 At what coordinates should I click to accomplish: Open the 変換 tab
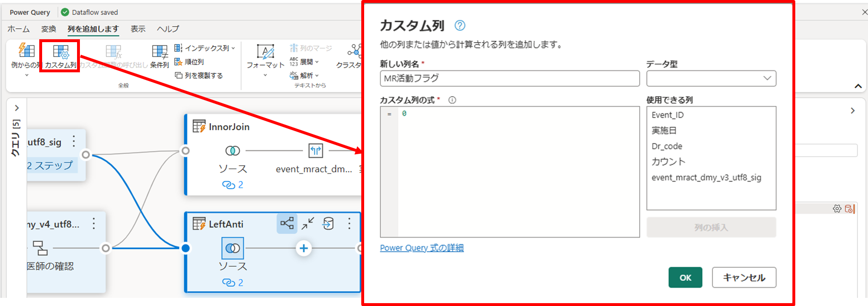coord(49,29)
